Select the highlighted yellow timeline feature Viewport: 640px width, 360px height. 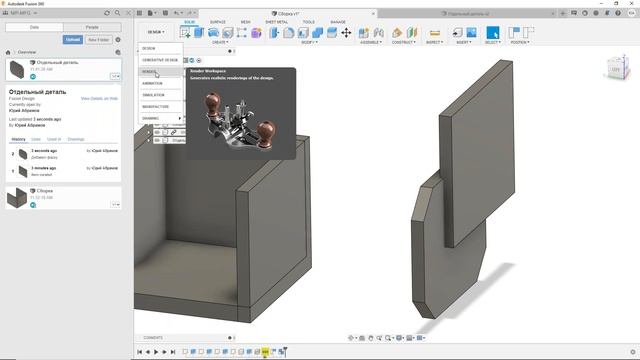tap(265, 351)
